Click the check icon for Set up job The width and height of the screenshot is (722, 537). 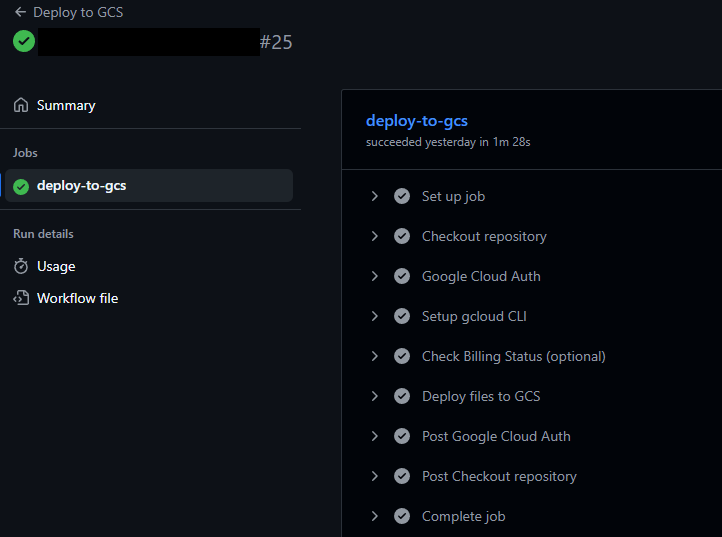[x=402, y=196]
